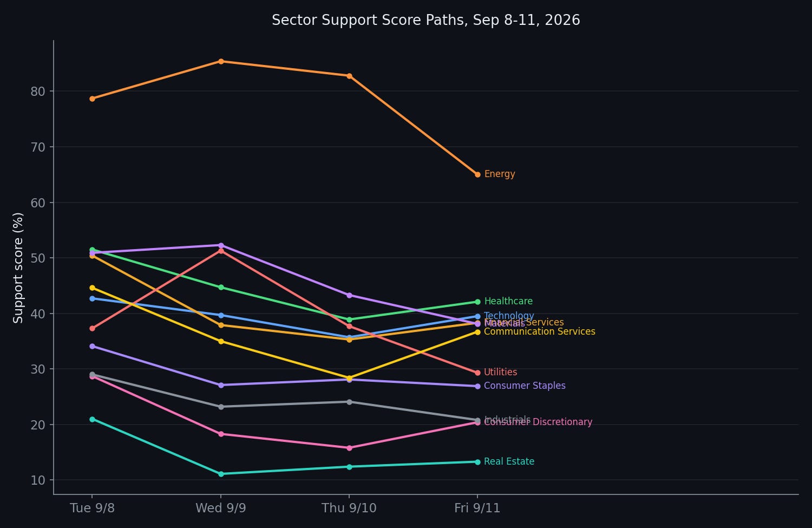Viewport: 812px width, 528px height.
Task: Select the Thu 9/10 axis tick label
Action: pyautogui.click(x=349, y=508)
